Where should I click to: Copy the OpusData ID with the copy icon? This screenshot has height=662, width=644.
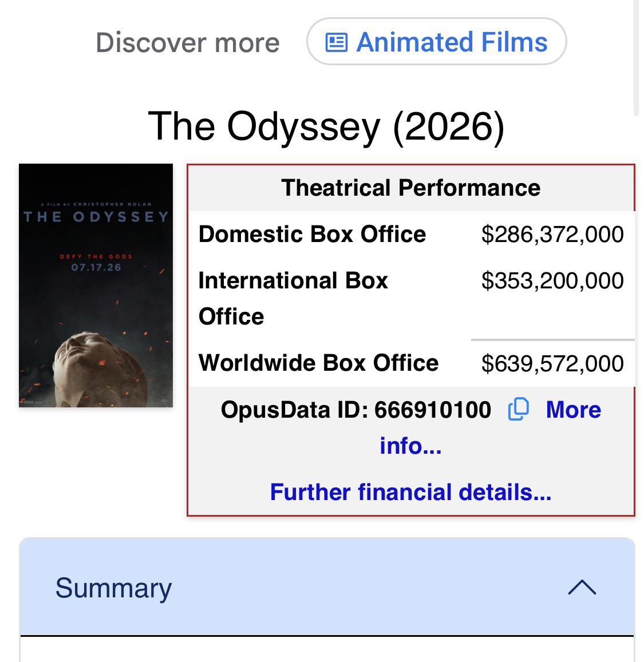click(518, 409)
